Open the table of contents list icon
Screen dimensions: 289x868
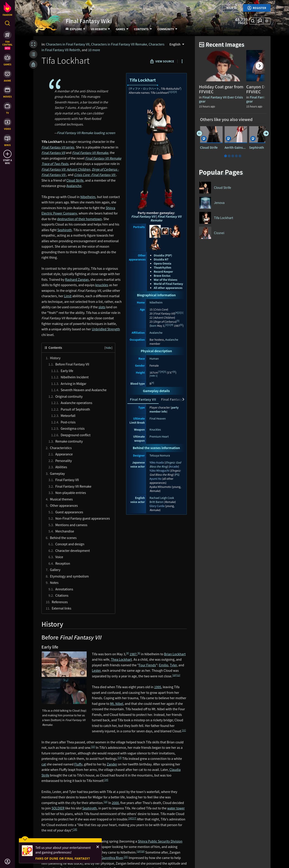33,54
